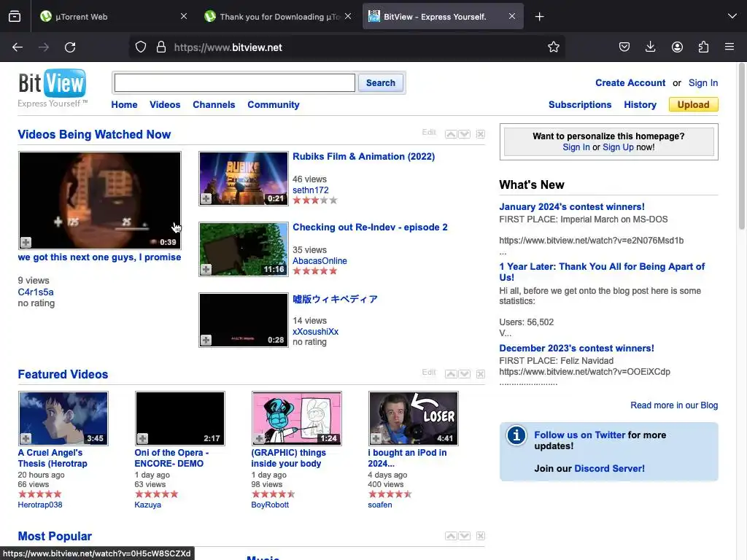Click the page vertical scrollbar
The image size is (747, 560).
742,146
